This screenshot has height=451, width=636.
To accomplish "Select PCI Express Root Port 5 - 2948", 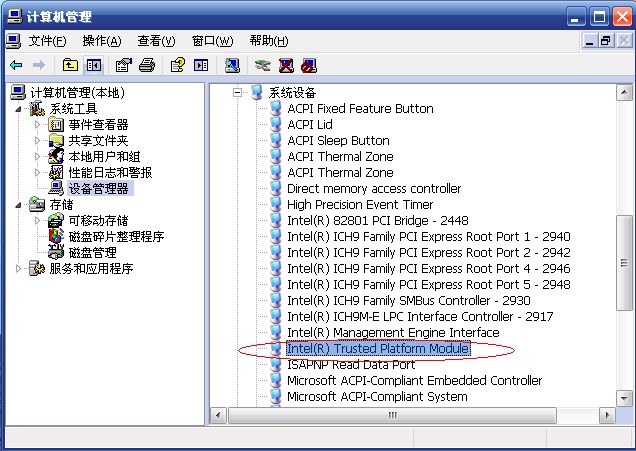I will coord(429,285).
